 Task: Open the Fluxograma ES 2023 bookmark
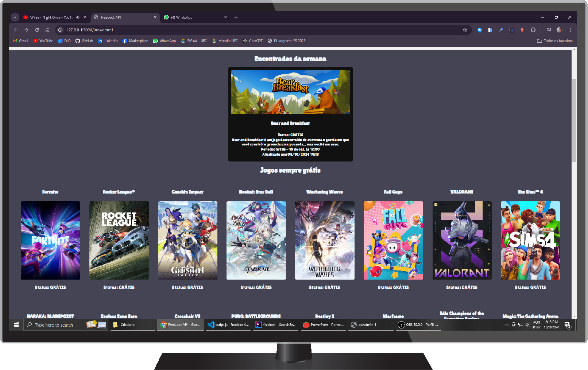(286, 41)
